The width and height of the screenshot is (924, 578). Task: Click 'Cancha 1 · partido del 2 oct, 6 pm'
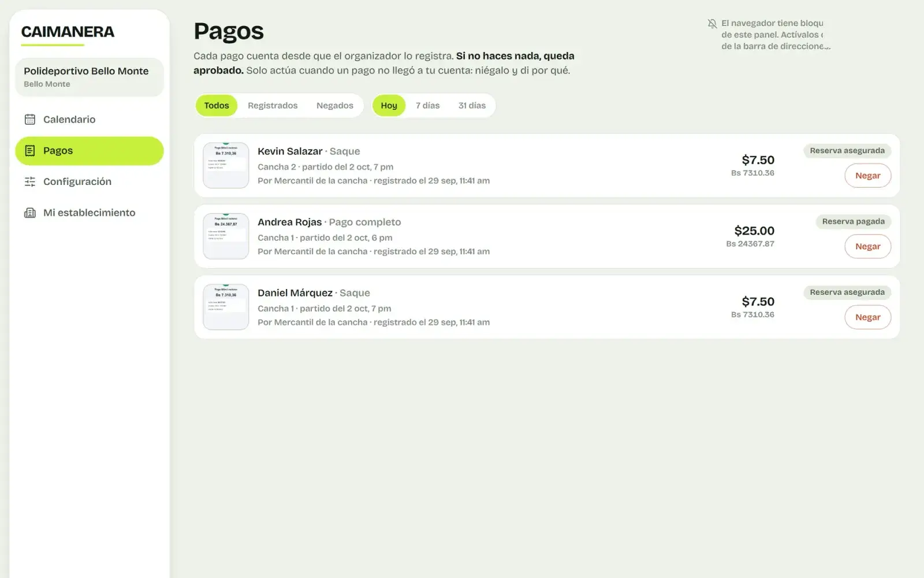325,238
